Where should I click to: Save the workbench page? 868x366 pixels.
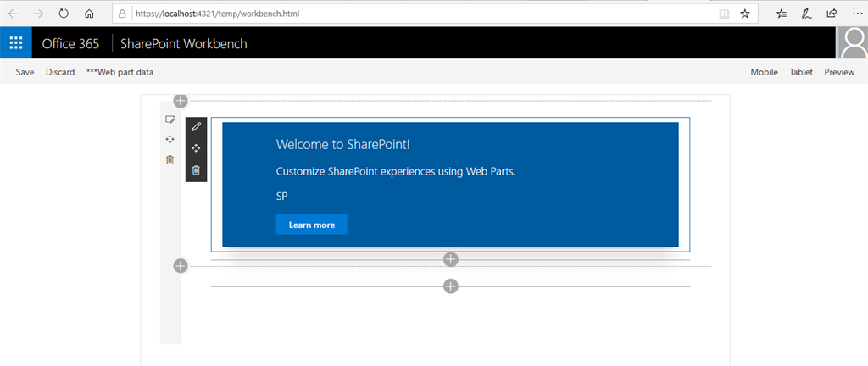coord(25,72)
